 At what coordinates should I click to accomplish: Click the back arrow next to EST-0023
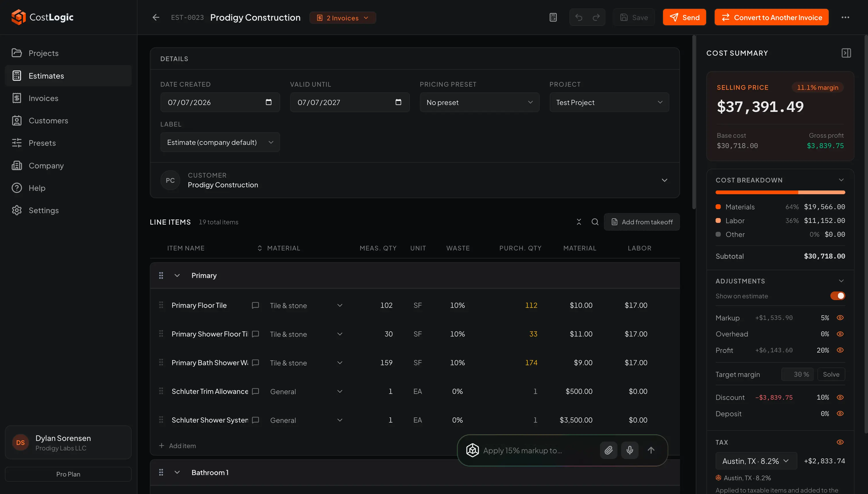click(x=156, y=17)
